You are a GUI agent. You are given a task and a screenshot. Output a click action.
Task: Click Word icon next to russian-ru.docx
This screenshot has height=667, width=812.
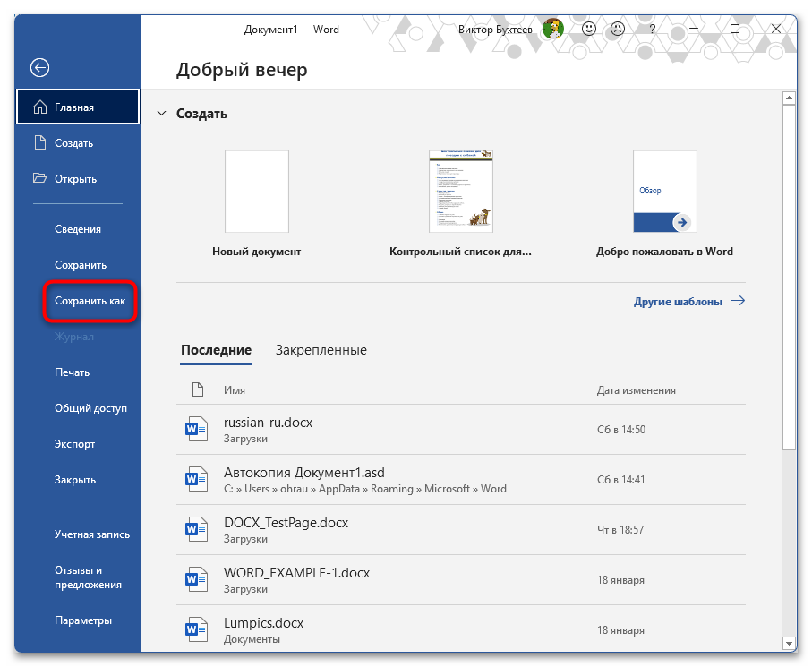coord(194,429)
